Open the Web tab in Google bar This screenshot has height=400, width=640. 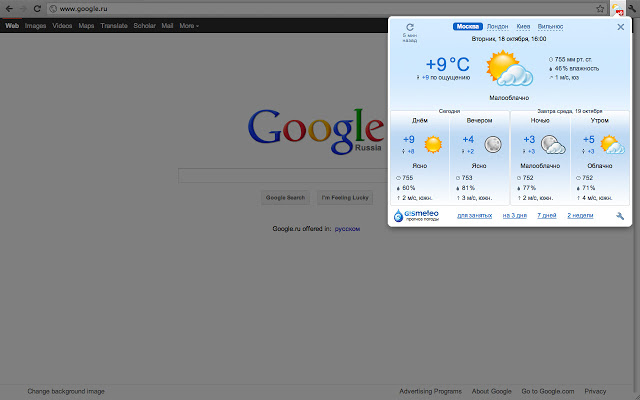(12, 26)
